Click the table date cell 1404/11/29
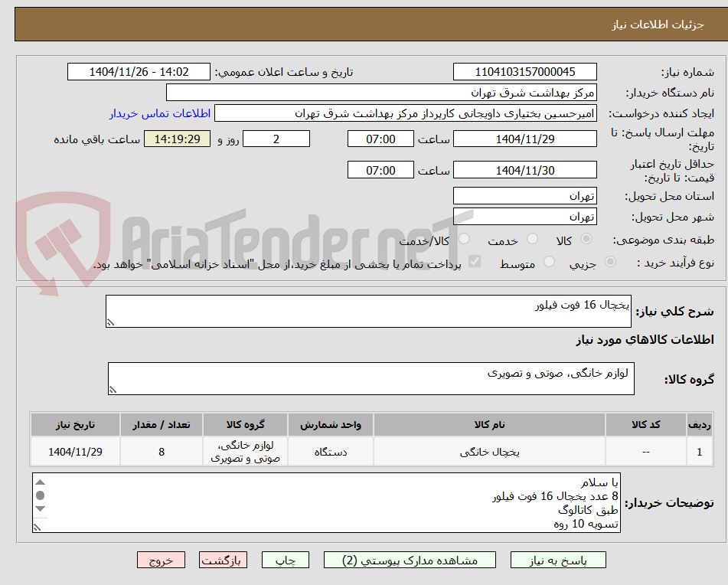 pyautogui.click(x=75, y=452)
